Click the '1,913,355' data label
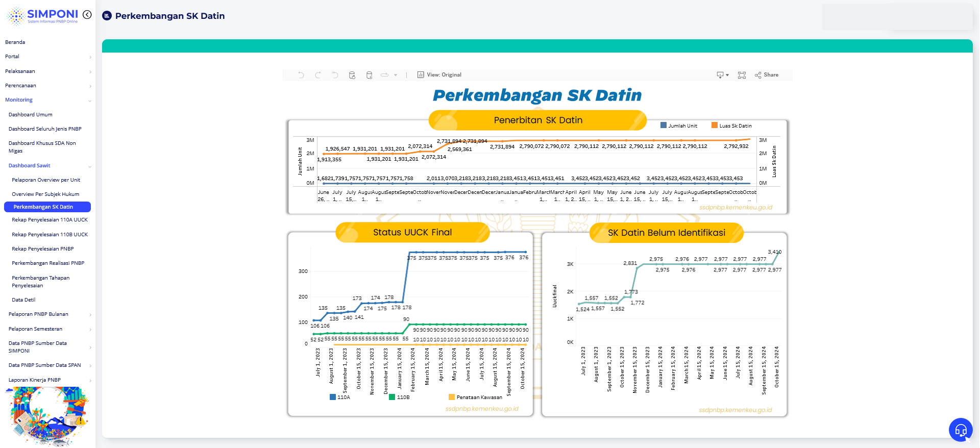 pos(329,160)
